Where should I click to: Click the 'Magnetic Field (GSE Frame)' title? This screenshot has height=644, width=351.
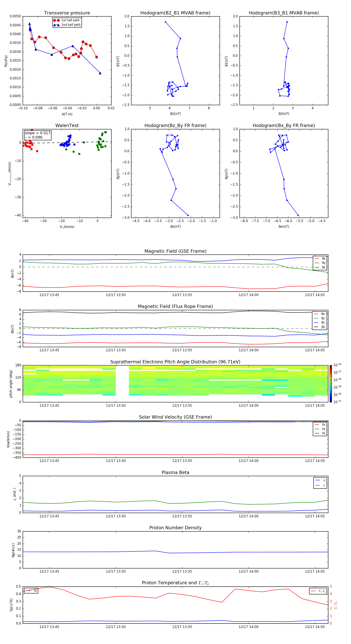click(175, 251)
